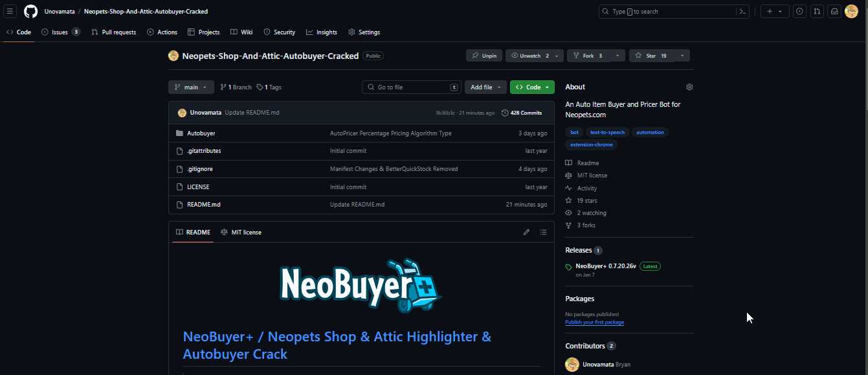Switch to the Security tab
Viewport: 868px width, 375px height.
click(280, 32)
